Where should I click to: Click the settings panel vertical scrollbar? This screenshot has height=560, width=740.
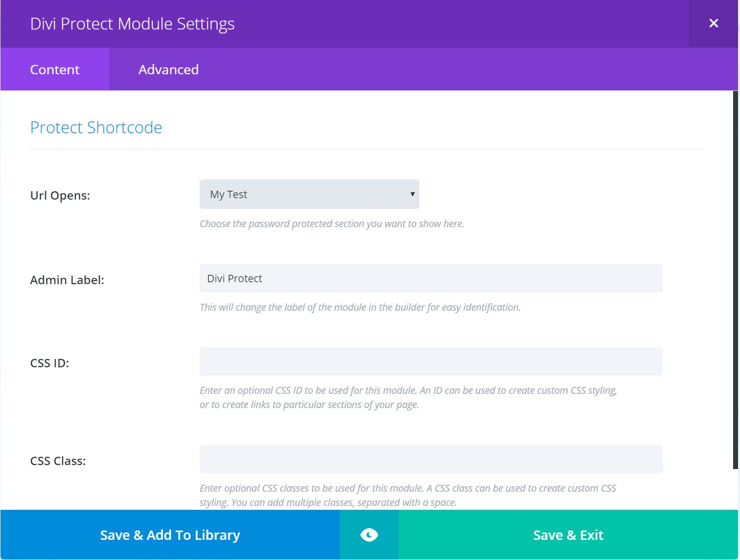(x=736, y=279)
